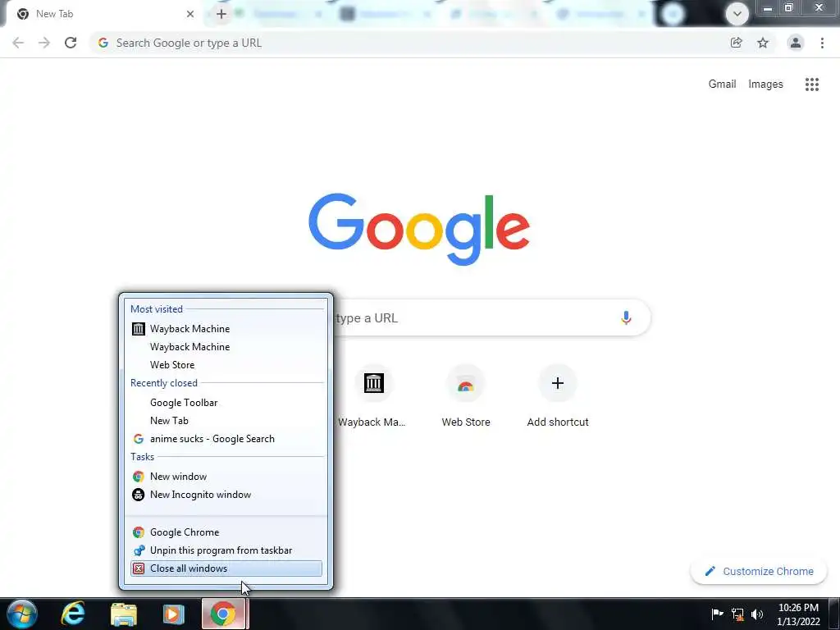The width and height of the screenshot is (840, 630).
Task: Reopen anime sucks - Google Search
Action: tap(226, 439)
